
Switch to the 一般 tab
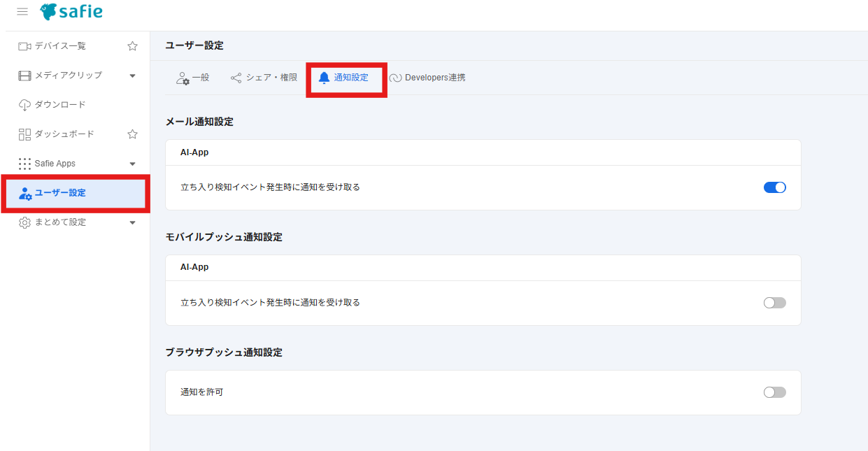click(x=193, y=78)
